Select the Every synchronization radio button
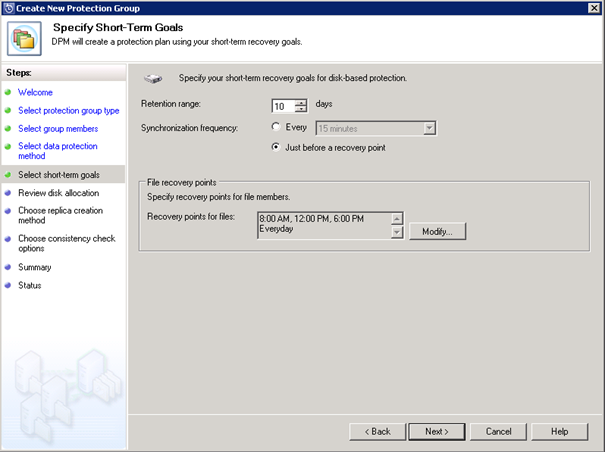This screenshot has width=605, height=452. click(275, 127)
